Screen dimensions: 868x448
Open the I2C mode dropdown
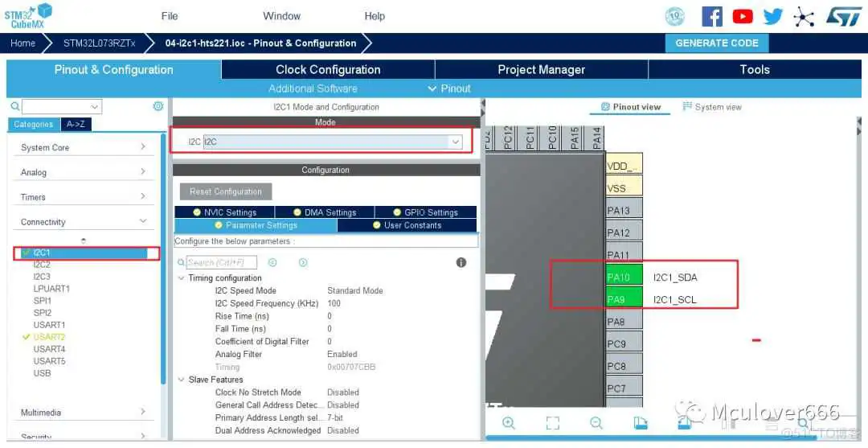coord(456,142)
